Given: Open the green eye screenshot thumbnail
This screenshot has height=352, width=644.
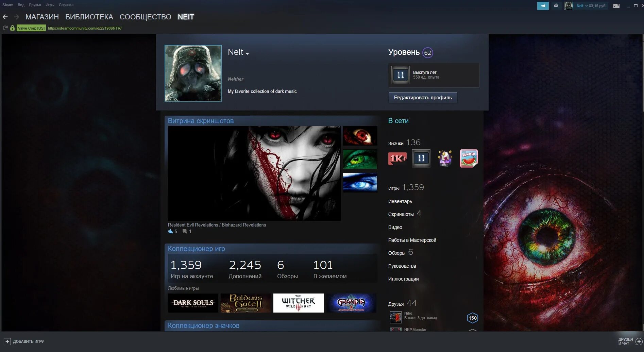Looking at the screenshot, I should [x=360, y=159].
